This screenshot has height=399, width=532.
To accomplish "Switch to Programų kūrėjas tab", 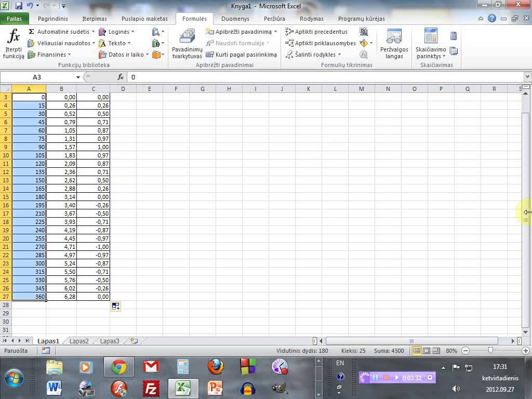I will pos(362,19).
